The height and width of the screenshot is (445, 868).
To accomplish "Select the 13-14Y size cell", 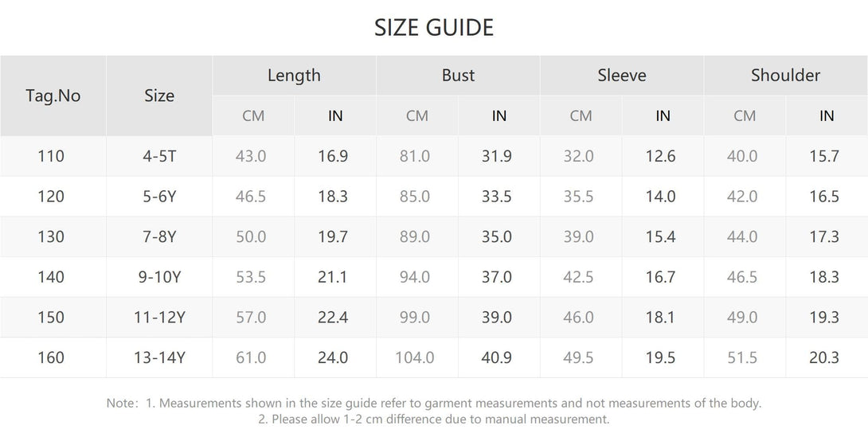I will [x=159, y=357].
